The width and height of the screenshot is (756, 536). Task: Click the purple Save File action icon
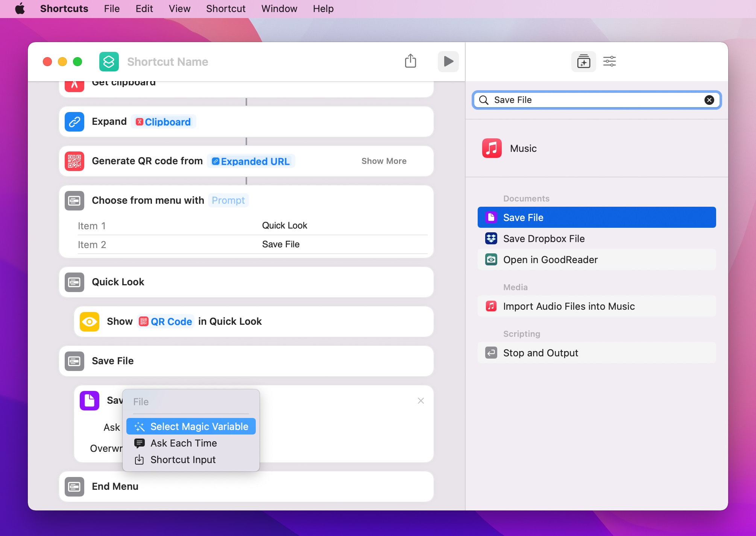click(x=90, y=401)
